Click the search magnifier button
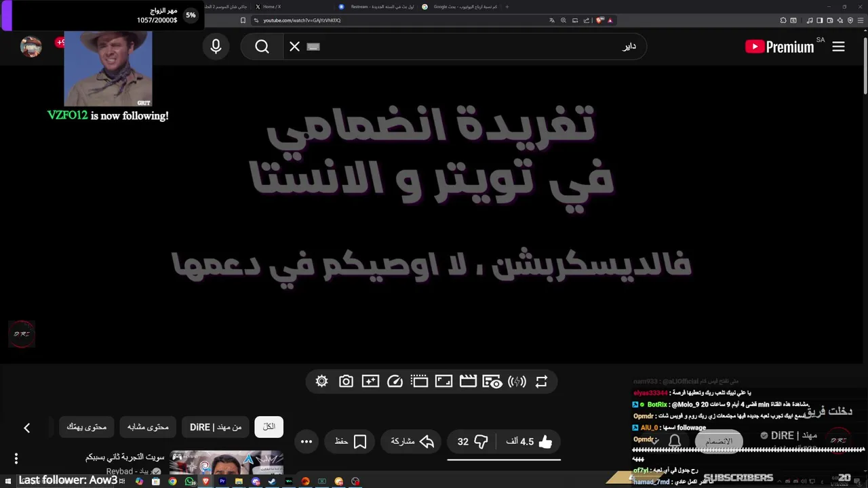This screenshot has width=868, height=488. point(262,46)
